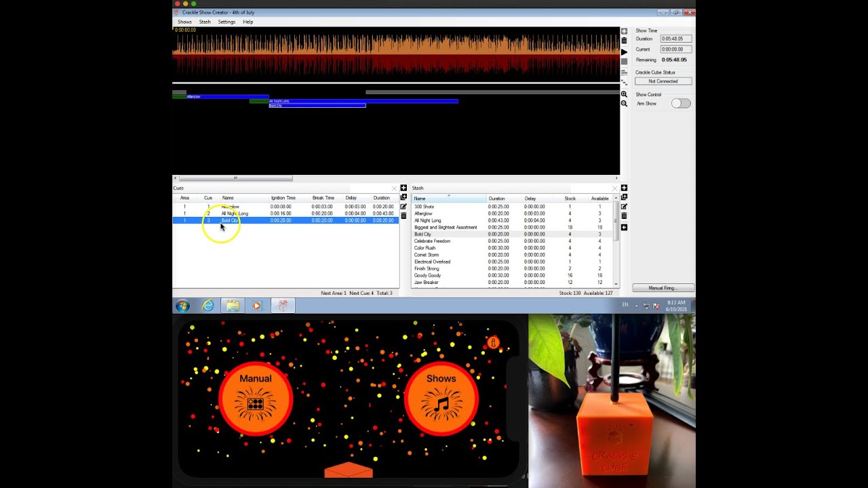The height and width of the screenshot is (488, 868).
Task: Edit the selected cue
Action: [403, 207]
